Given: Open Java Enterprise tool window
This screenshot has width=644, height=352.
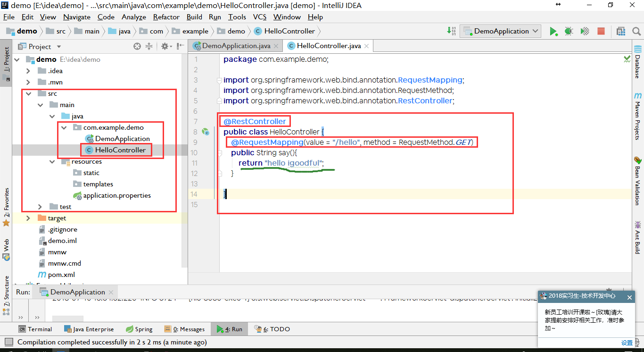Looking at the screenshot, I should (88, 329).
